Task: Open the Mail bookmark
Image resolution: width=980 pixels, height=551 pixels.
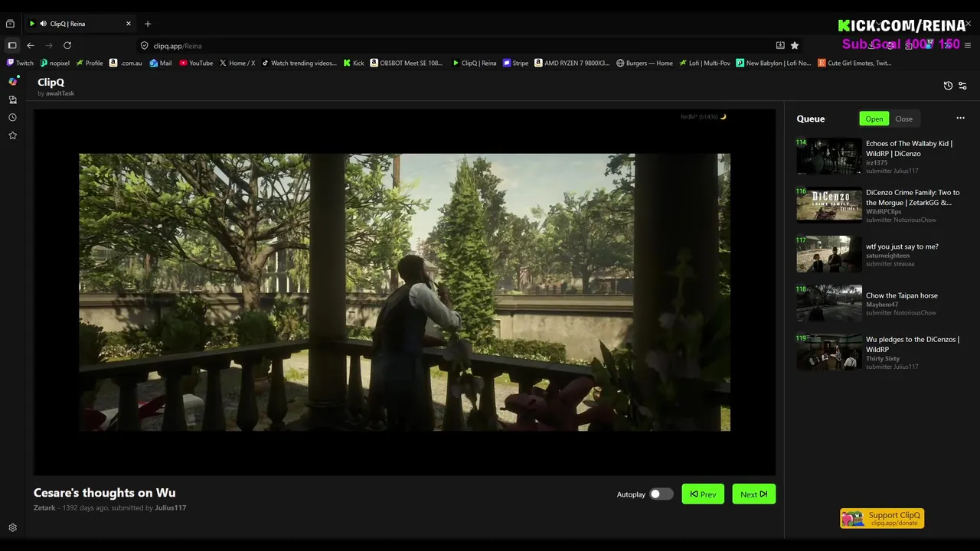Action: (x=161, y=63)
